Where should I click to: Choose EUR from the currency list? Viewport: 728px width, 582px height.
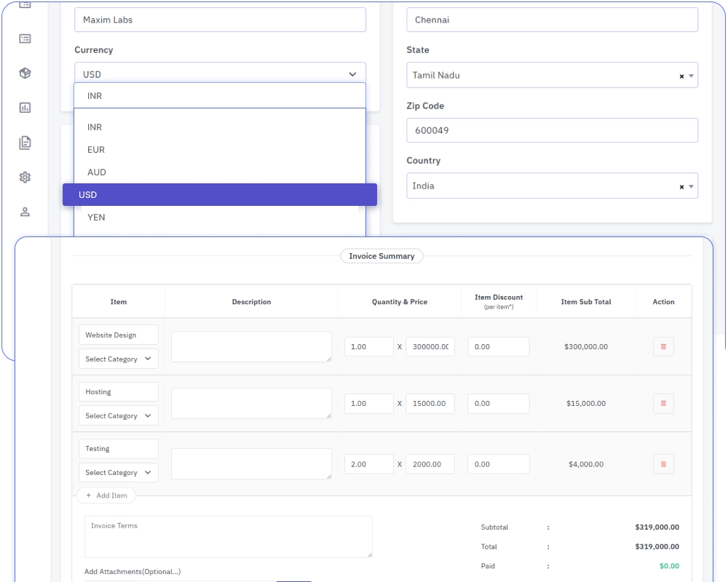(220, 149)
